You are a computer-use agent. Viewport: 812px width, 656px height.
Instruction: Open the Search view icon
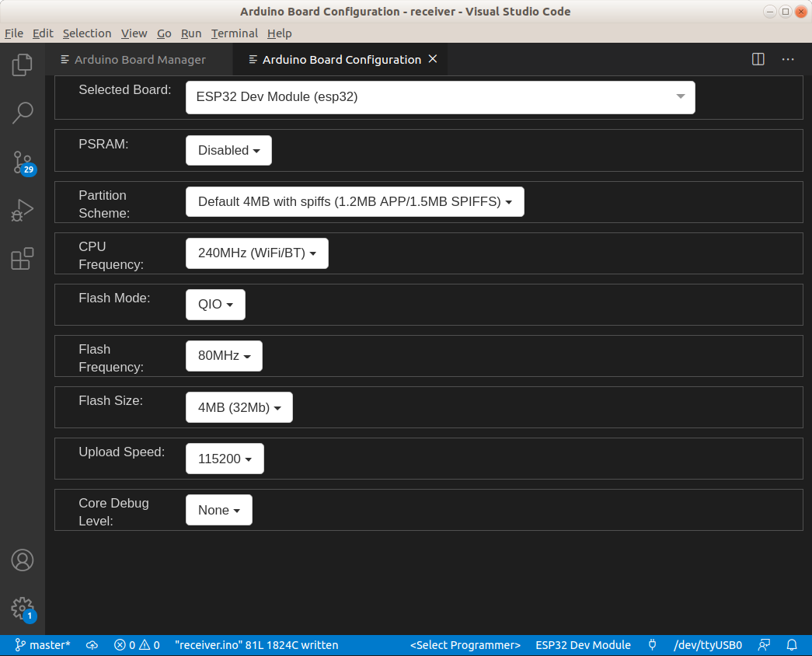click(x=23, y=113)
